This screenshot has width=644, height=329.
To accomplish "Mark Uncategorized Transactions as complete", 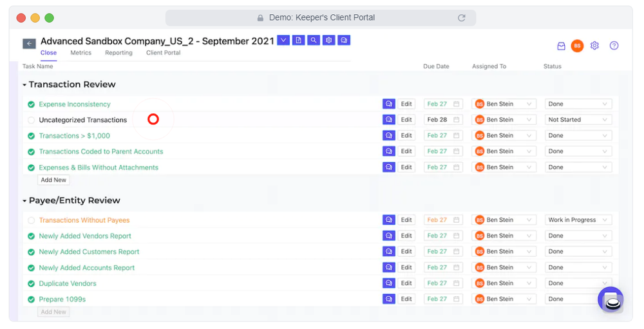I will (31, 120).
